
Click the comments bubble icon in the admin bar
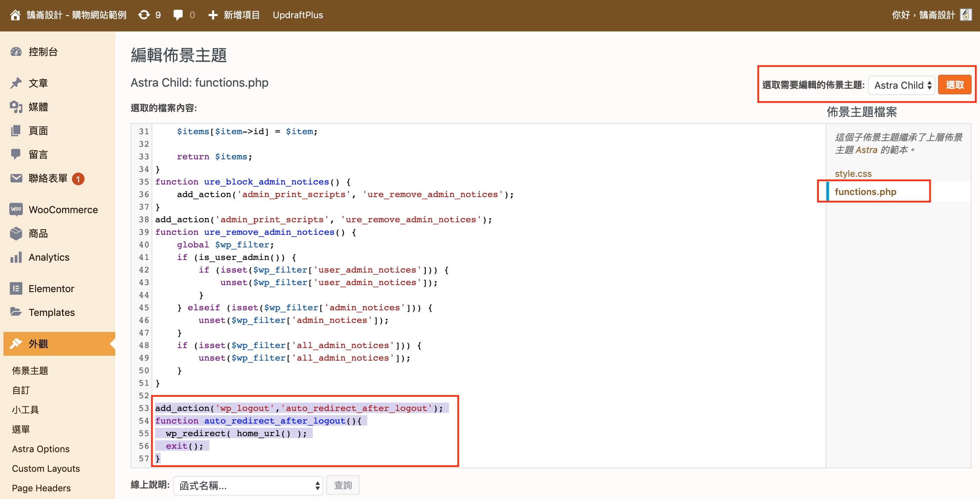pos(178,15)
